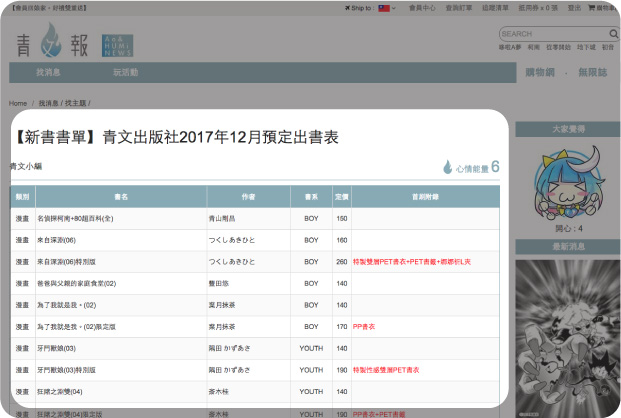Click the author cell 青山剛昌
The image size is (621, 418).
pos(222,219)
